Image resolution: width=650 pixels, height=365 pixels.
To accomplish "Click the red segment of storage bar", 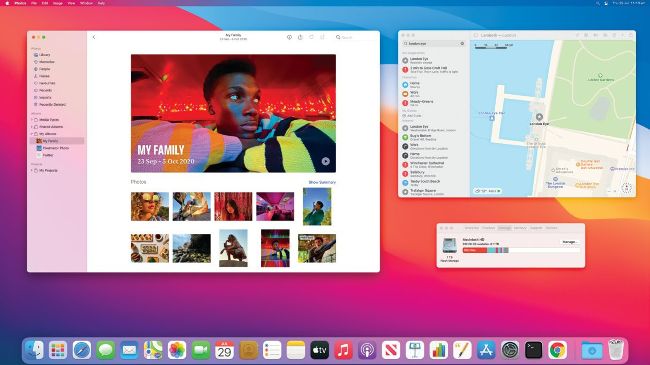I will pos(475,250).
